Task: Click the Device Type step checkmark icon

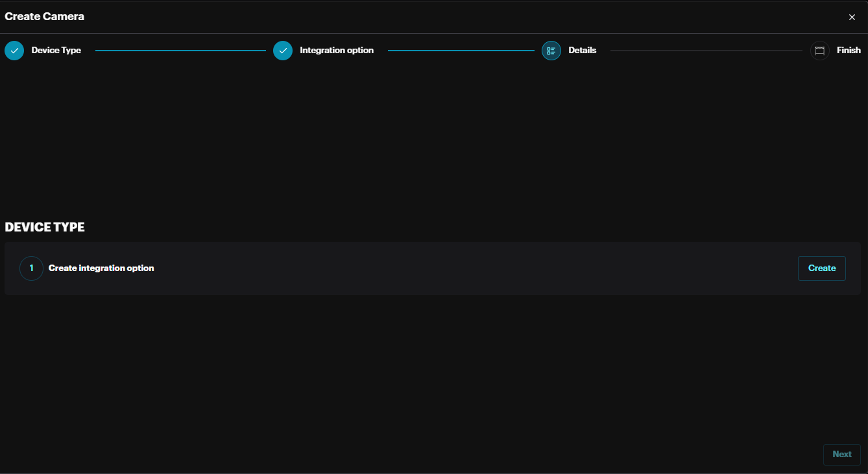Action: pos(14,51)
